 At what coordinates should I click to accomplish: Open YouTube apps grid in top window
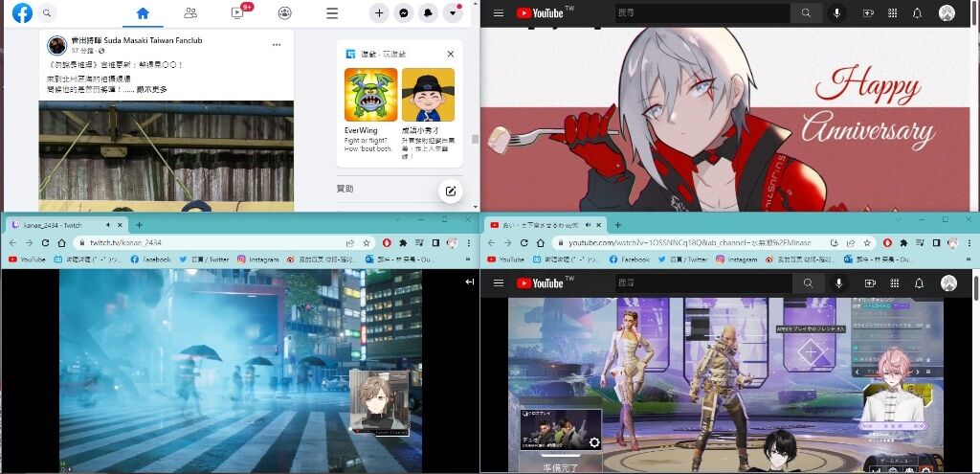click(893, 13)
